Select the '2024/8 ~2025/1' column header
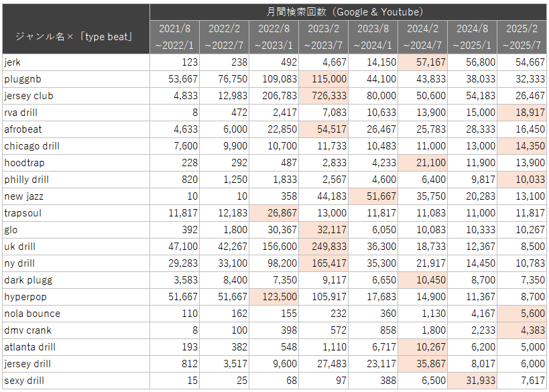Screen dimensions: 549x392 [x=473, y=37]
